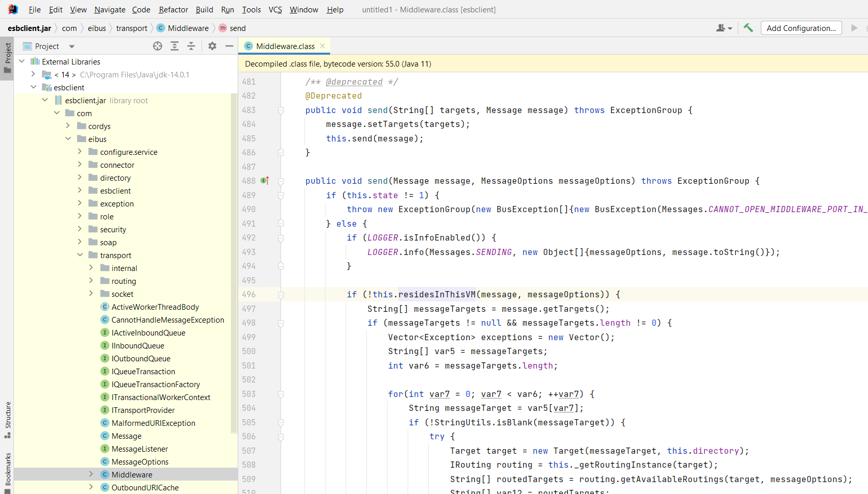Select the ActiveWorkerThreadBody class icon
The height and width of the screenshot is (494, 868).
(105, 307)
